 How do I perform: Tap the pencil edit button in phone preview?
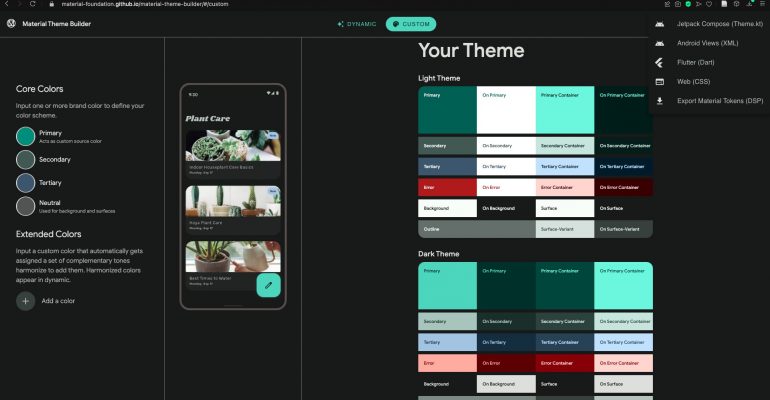[269, 285]
